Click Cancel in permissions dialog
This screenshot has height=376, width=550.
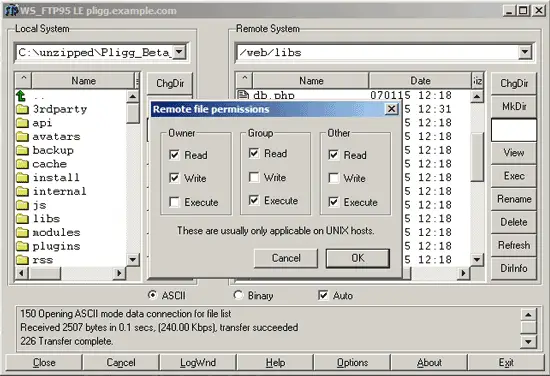[286, 258]
